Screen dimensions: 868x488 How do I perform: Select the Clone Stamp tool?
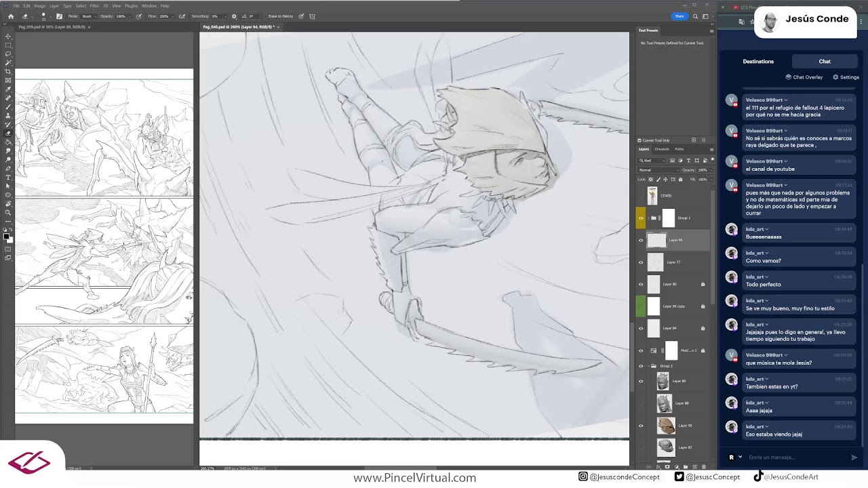(8, 116)
